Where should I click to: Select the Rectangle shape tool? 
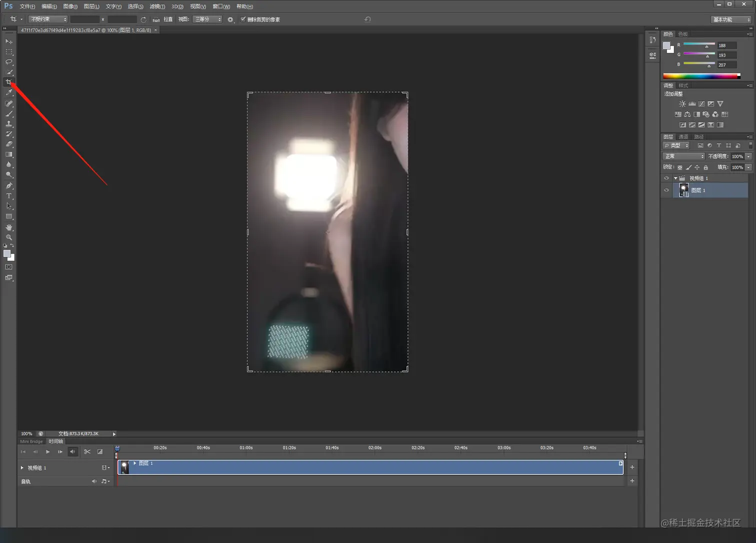[x=9, y=216]
